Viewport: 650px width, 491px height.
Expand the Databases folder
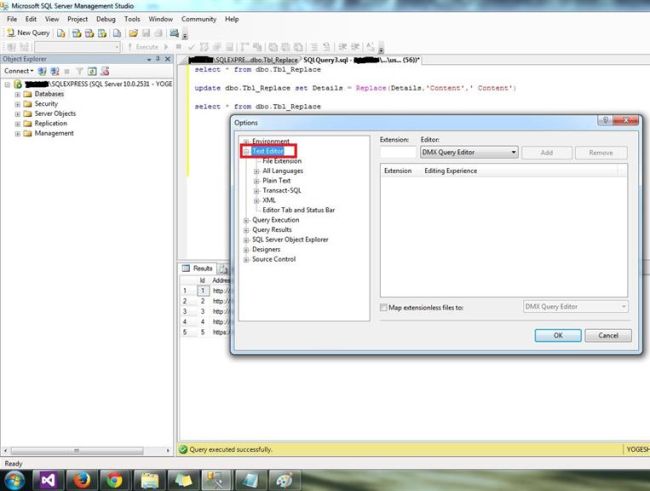coord(17,94)
